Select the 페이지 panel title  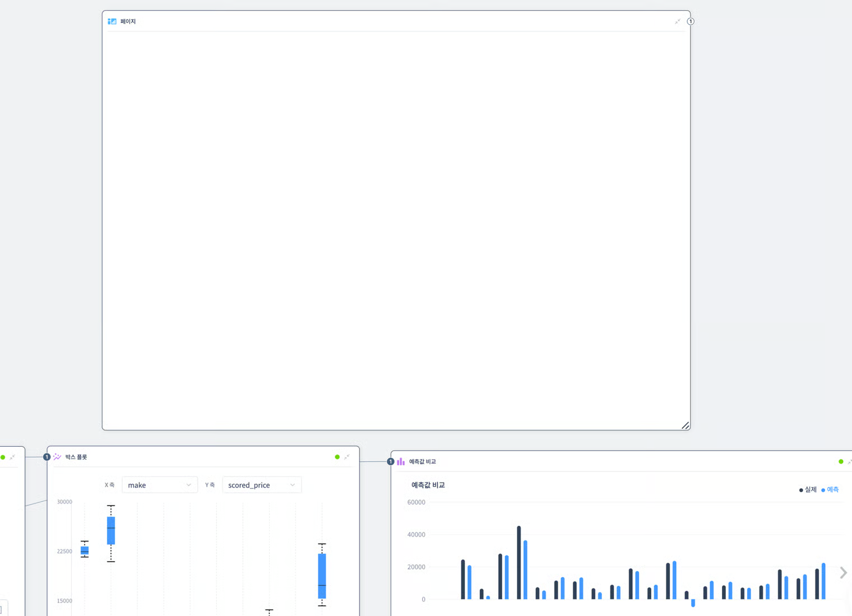tap(128, 21)
